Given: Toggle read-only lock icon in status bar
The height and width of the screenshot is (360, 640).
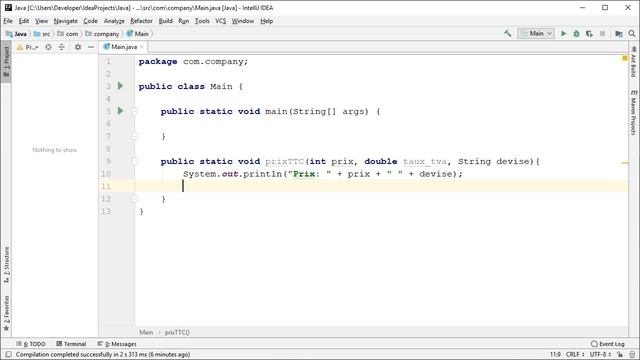Looking at the screenshot, I should 620,354.
